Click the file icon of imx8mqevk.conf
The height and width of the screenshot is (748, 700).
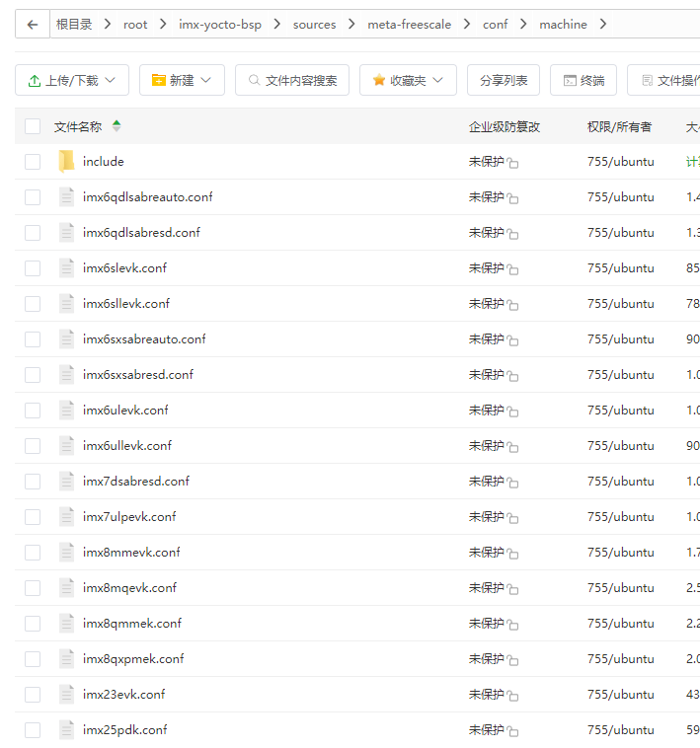point(66,588)
